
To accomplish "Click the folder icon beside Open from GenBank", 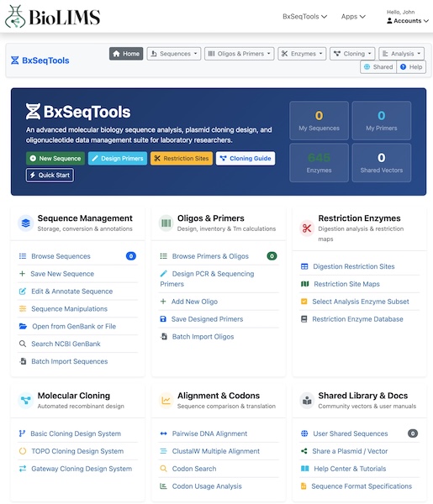I will (23, 326).
